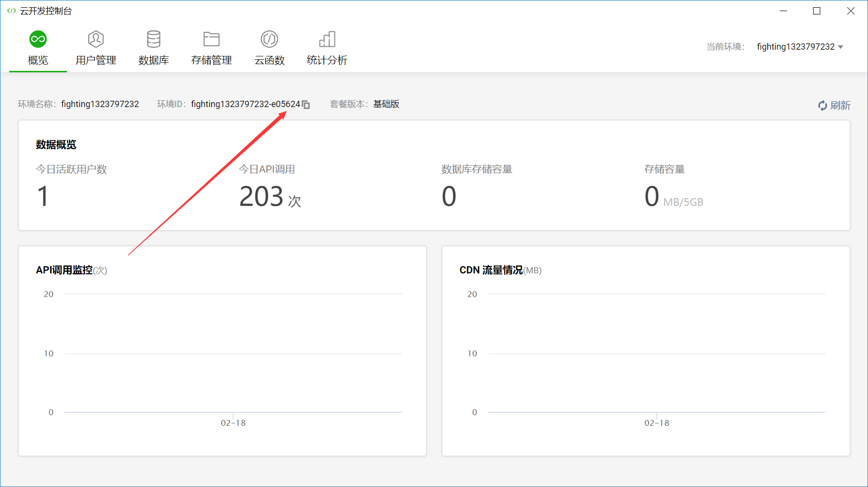Switch to the 数据库 tab label
The image size is (868, 487).
point(154,60)
